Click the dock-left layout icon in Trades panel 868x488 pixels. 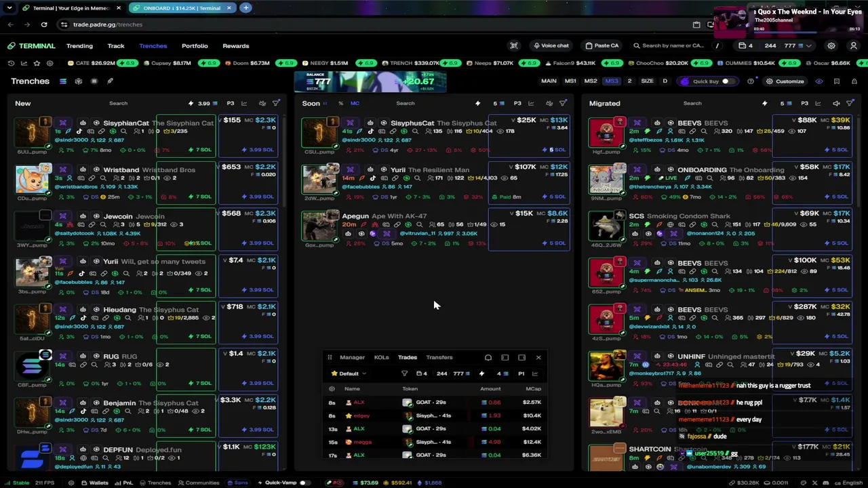click(505, 358)
